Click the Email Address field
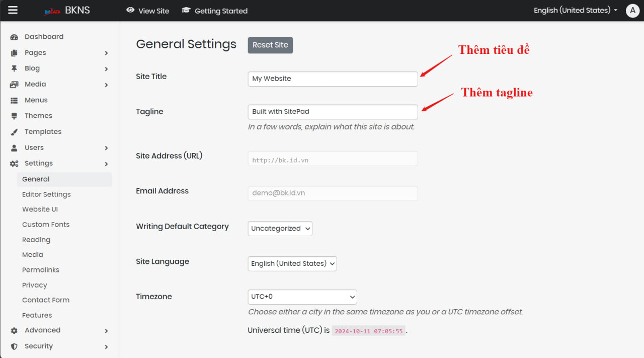 tap(333, 193)
